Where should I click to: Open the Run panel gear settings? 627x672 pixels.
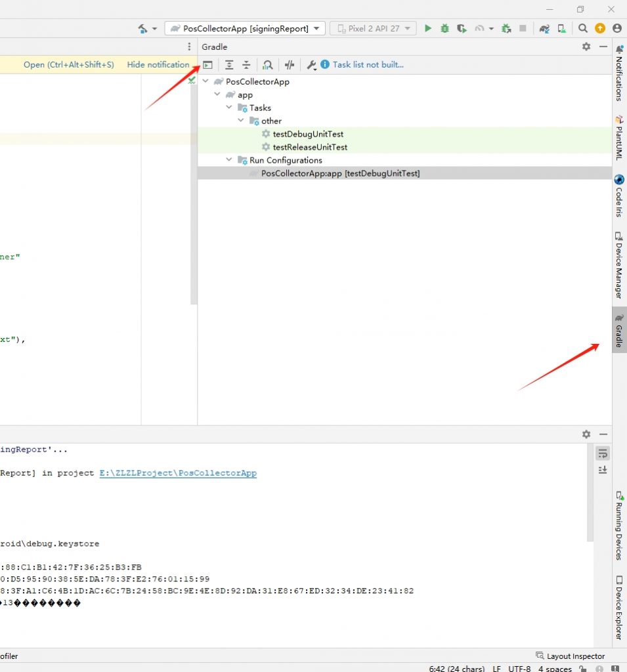(x=586, y=434)
